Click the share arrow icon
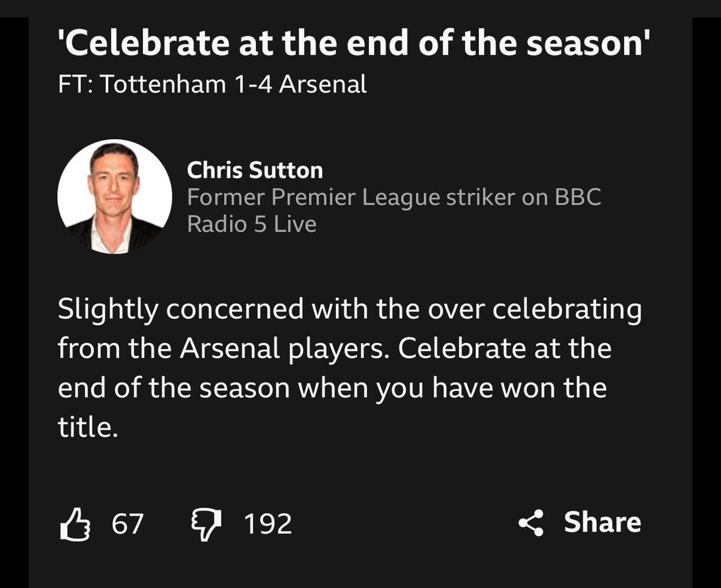Image resolution: width=721 pixels, height=588 pixels. click(x=531, y=523)
